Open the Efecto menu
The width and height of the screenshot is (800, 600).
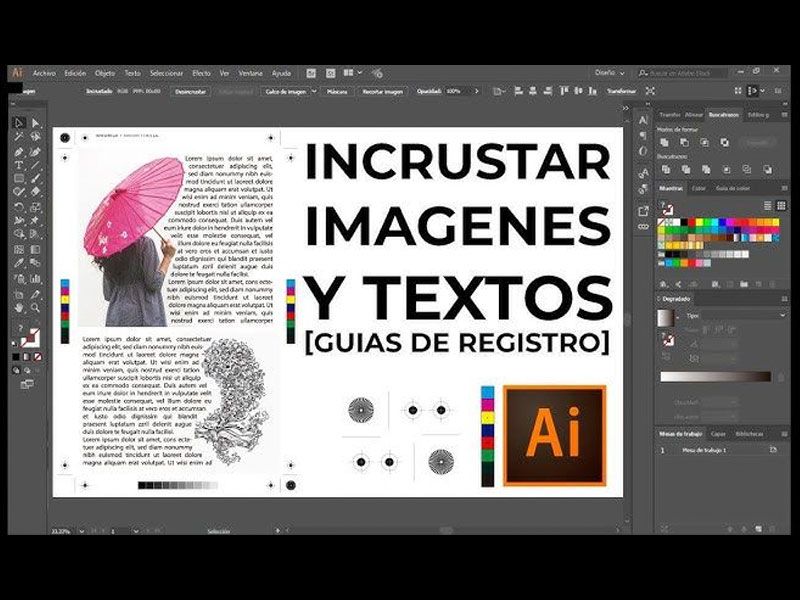(201, 73)
